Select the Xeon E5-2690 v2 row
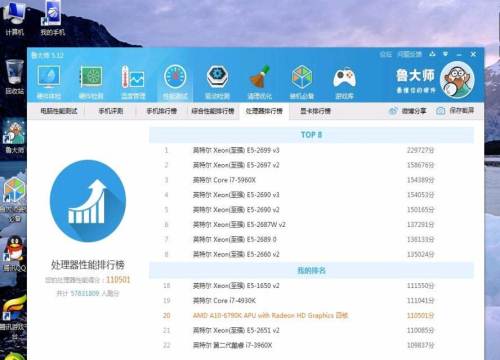Image resolution: width=500 pixels, height=360 pixels. (x=311, y=210)
